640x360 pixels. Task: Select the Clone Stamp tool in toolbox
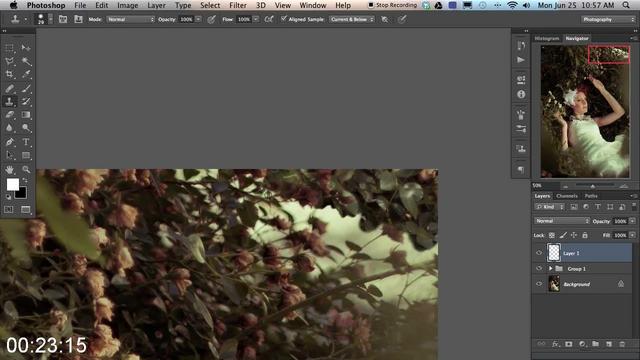[10, 101]
